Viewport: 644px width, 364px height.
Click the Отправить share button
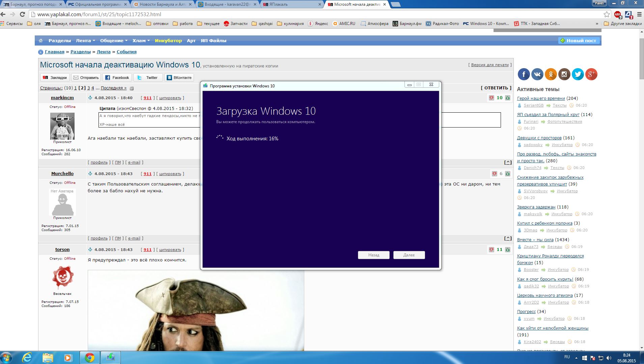click(86, 78)
